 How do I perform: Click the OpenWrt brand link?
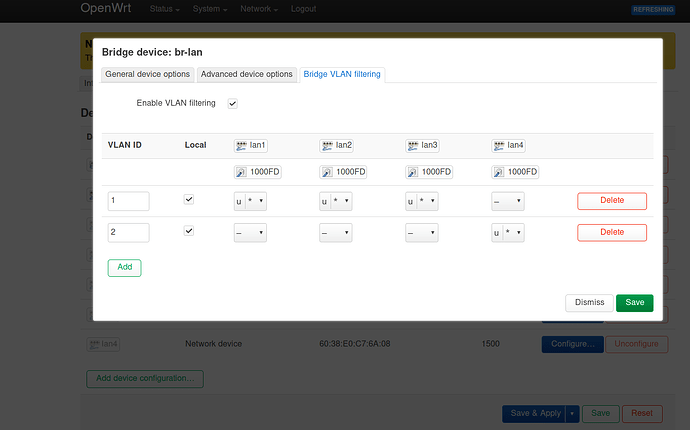tap(106, 8)
